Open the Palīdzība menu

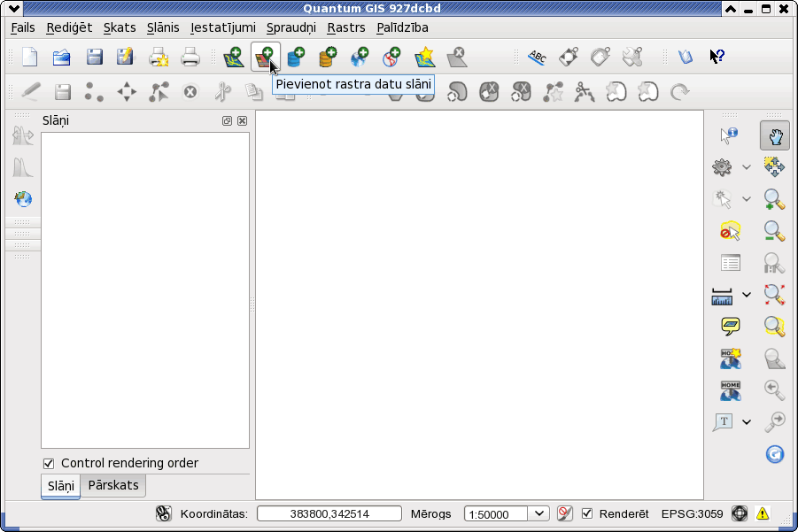[x=403, y=27]
